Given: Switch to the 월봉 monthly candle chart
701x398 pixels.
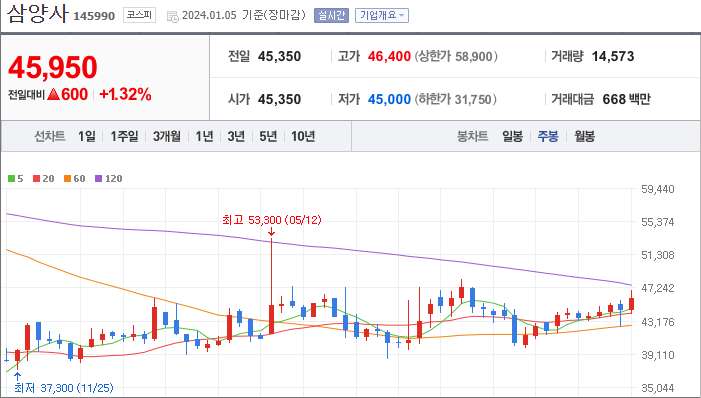Looking at the screenshot, I should point(584,136).
